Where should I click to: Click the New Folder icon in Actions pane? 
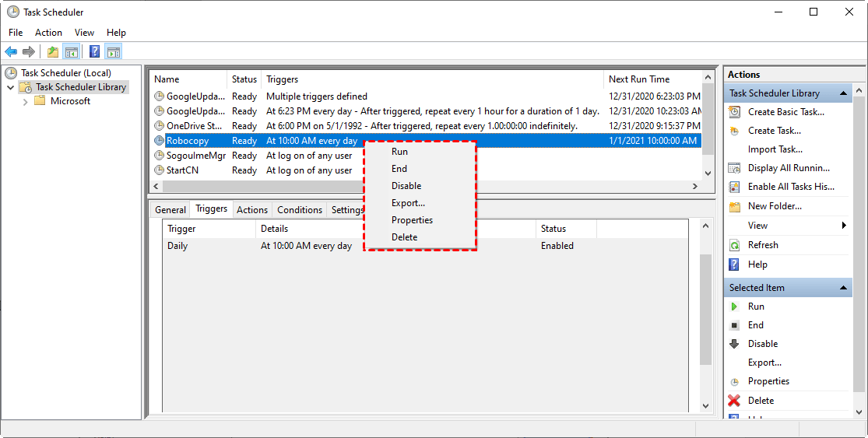734,207
